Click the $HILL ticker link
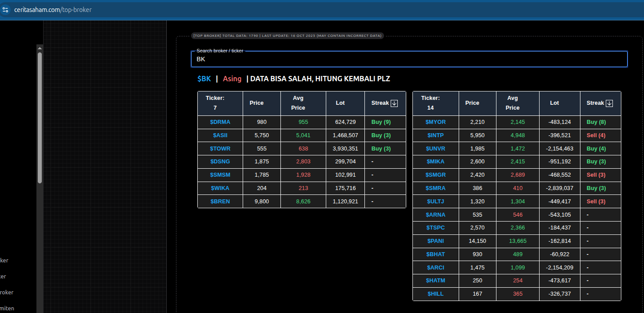Screen dimensions: 644x313 click(435, 294)
